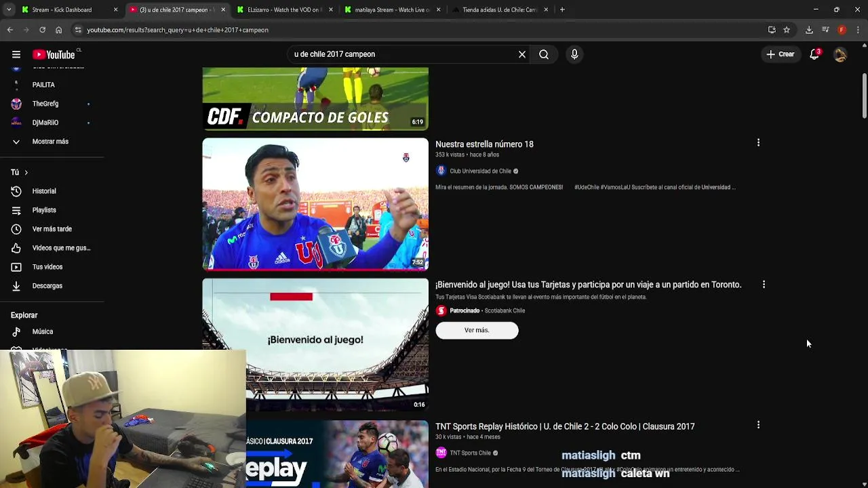Screen dimensions: 868x488
Task: Expand the Tú section chevron
Action: (x=26, y=172)
